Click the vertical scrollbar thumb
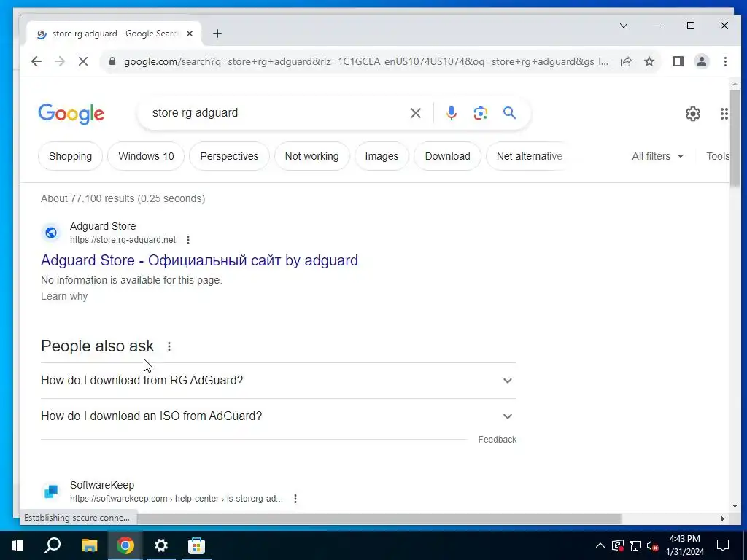The width and height of the screenshot is (747, 560). pyautogui.click(x=735, y=138)
